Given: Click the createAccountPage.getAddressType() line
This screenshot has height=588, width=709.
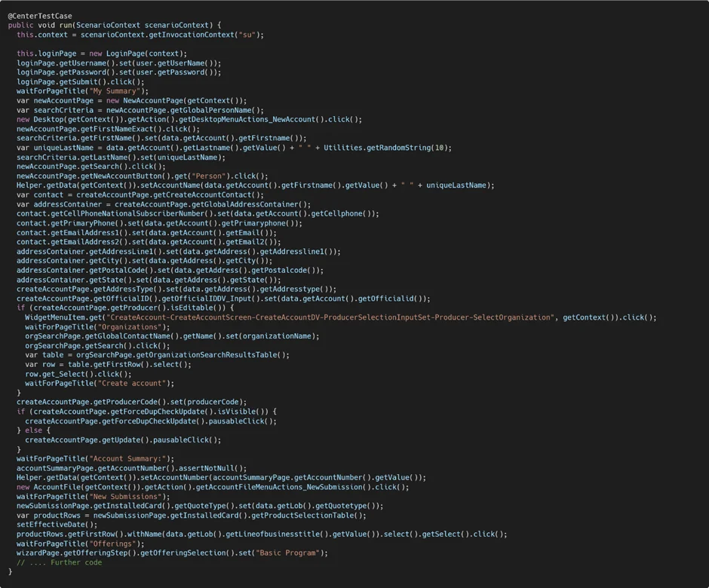Looking at the screenshot, I should tap(176, 289).
